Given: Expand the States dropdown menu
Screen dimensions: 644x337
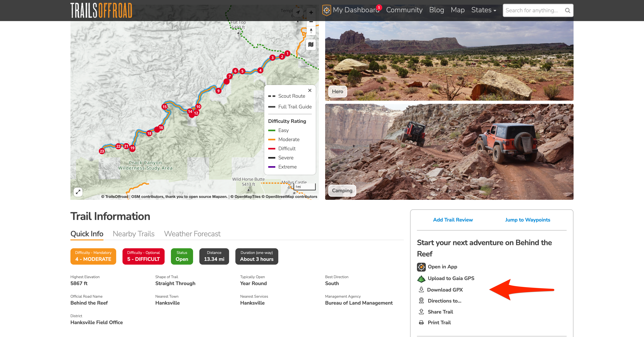Looking at the screenshot, I should 483,10.
